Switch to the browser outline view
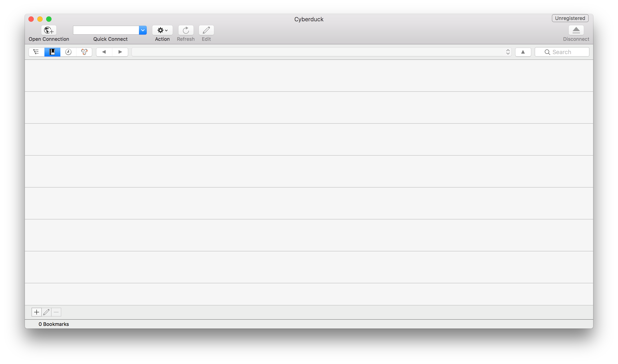Screen dimensions: 618x364 (36, 52)
